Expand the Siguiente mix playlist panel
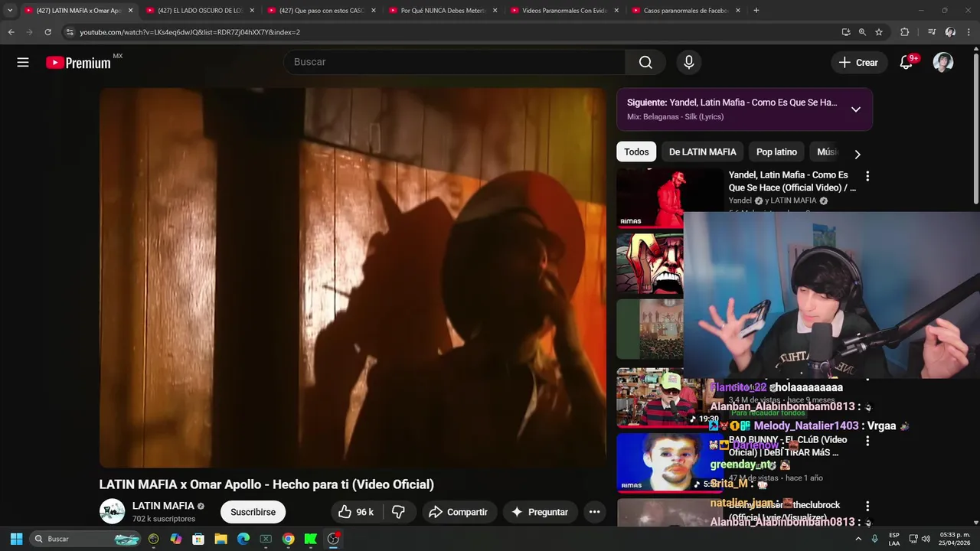Viewport: 980px width, 551px height. 856,109
